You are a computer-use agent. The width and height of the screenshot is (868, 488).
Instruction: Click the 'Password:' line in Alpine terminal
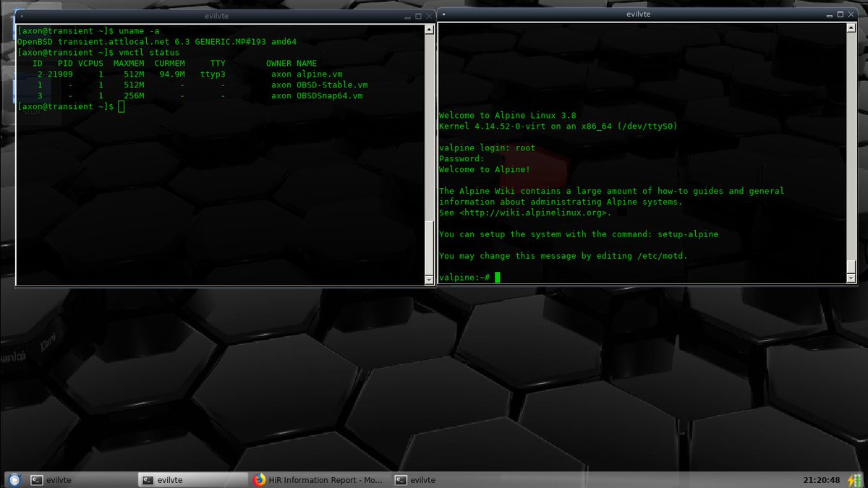pyautogui.click(x=461, y=159)
